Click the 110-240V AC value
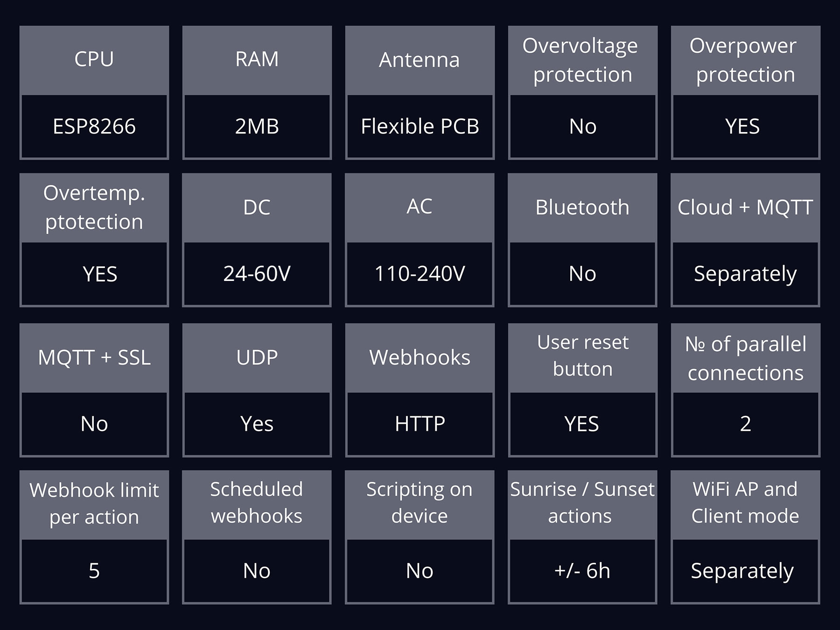 420,274
